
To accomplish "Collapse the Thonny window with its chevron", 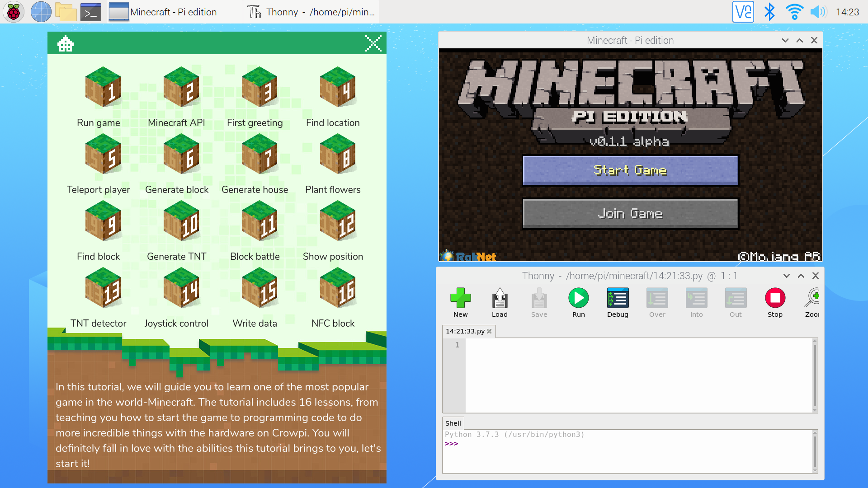I will (786, 276).
